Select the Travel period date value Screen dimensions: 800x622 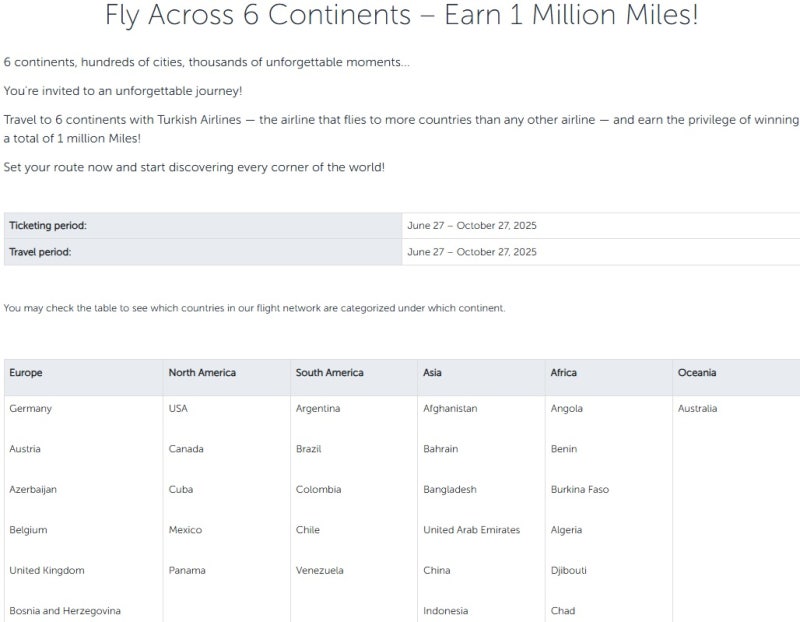[x=471, y=252]
